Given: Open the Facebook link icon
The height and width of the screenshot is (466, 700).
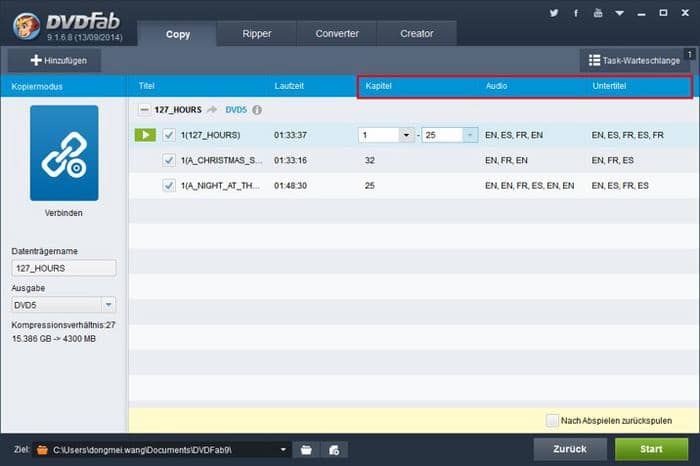Looking at the screenshot, I should 576,13.
